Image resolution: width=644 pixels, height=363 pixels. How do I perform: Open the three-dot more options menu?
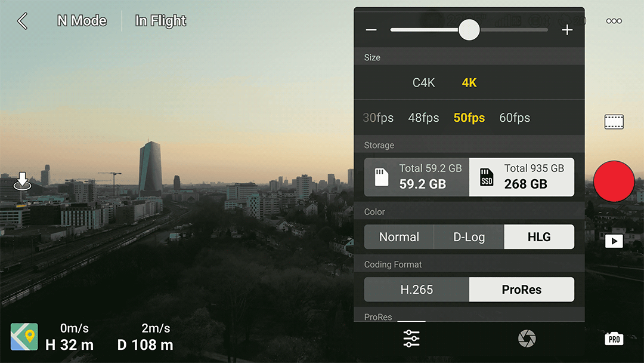tap(614, 21)
